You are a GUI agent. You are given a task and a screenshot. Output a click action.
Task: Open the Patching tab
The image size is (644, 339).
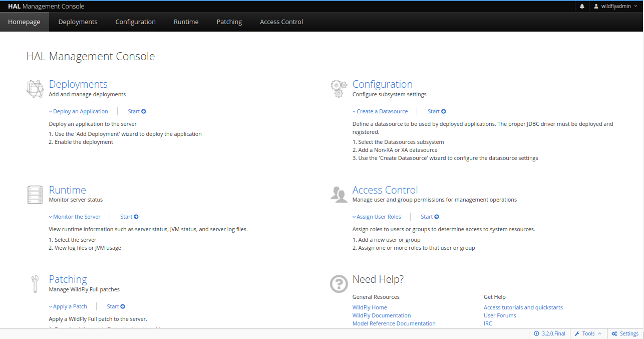tap(229, 22)
